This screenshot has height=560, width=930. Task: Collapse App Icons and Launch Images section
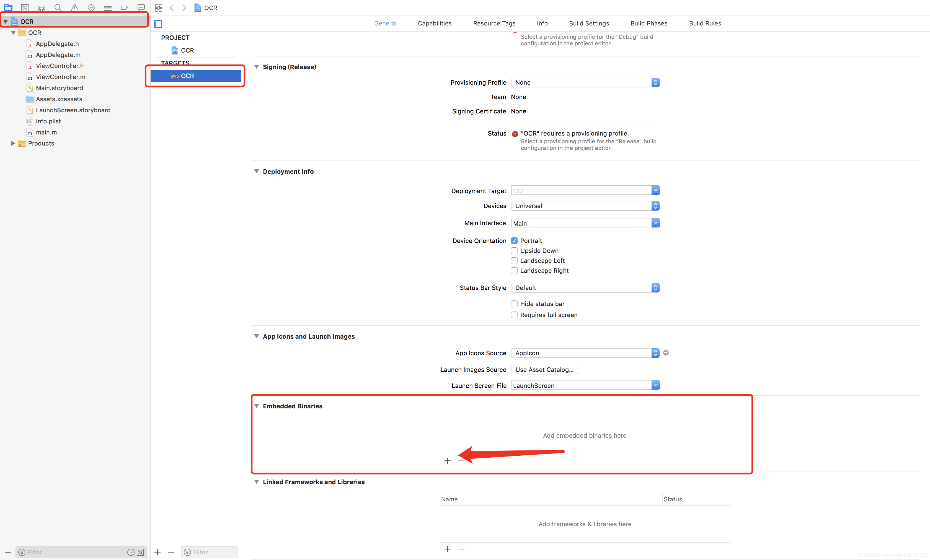[x=257, y=336]
